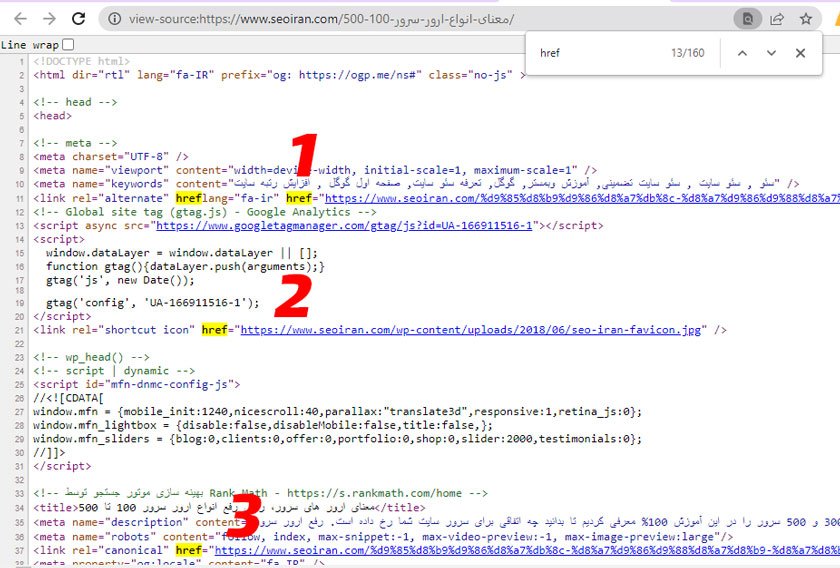Open the canonical seoiran link on line 37
840x568 pixels.
(x=527, y=550)
